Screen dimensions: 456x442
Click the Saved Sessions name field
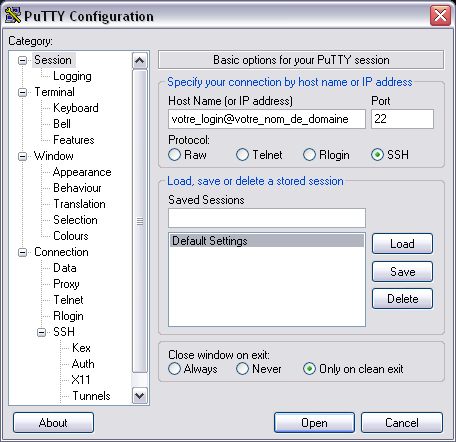tap(267, 218)
